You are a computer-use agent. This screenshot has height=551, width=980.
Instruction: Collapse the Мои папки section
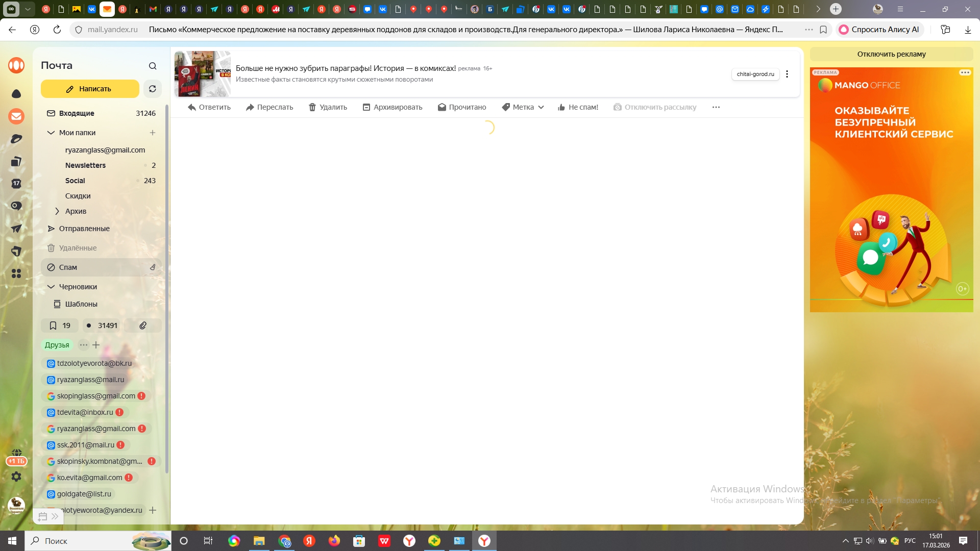(51, 133)
